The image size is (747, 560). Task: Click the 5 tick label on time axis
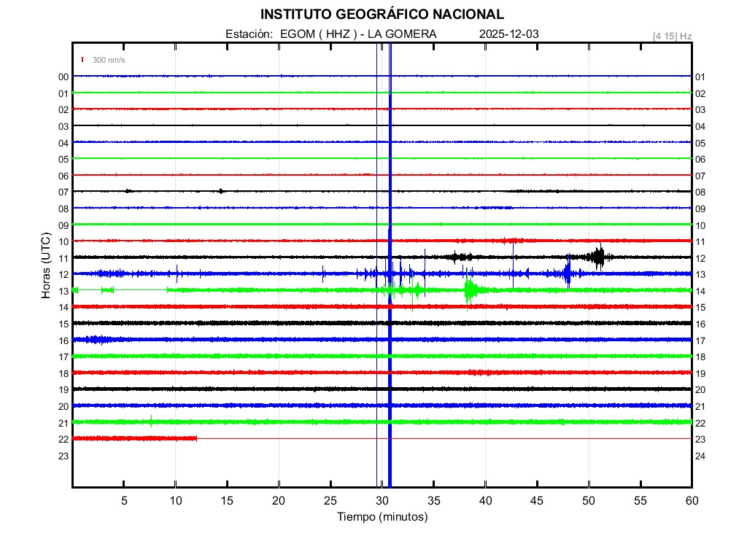tap(124, 501)
